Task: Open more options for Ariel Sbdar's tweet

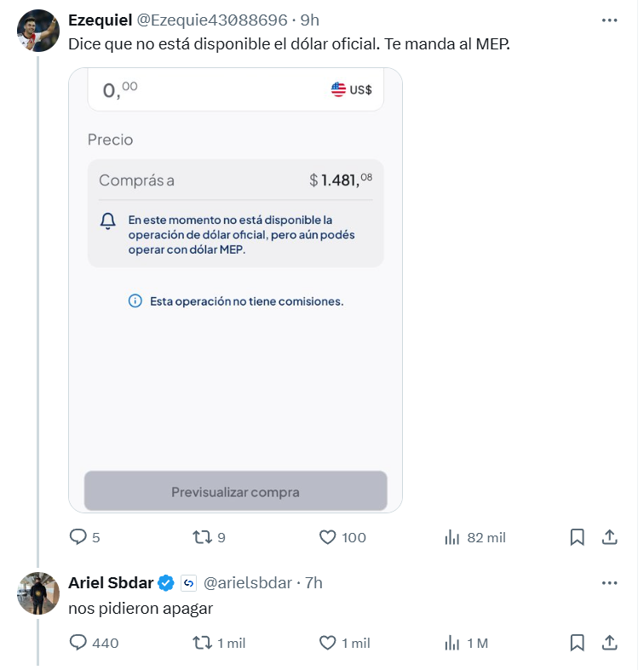Action: 609,583
